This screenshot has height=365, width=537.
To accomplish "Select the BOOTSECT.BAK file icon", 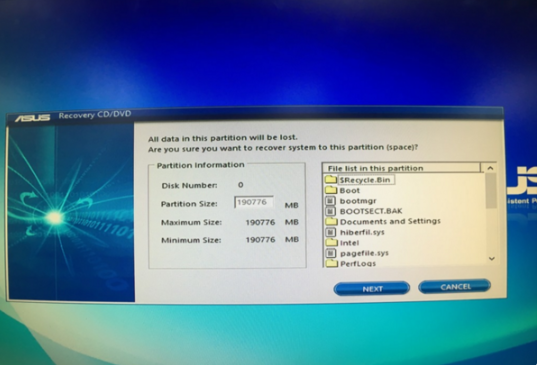I will (330, 211).
